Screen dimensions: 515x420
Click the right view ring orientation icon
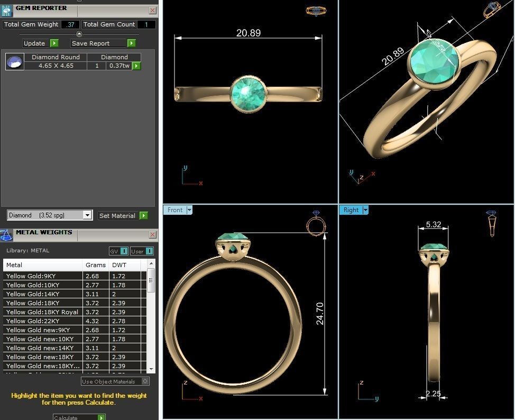tap(492, 223)
